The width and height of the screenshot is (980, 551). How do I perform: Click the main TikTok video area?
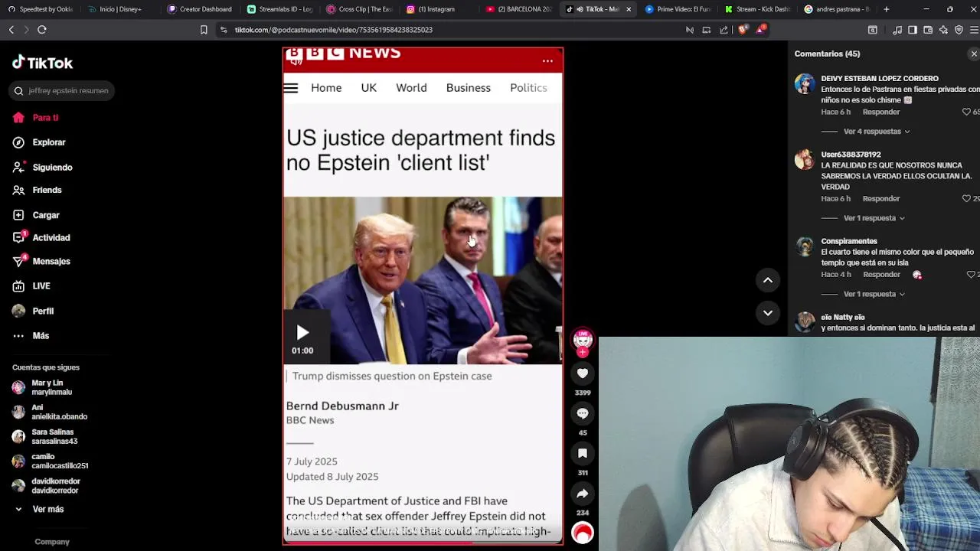[423, 296]
